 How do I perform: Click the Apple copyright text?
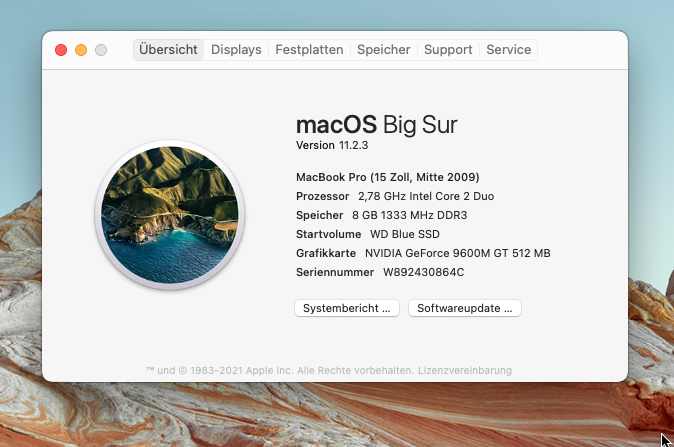tap(280, 370)
